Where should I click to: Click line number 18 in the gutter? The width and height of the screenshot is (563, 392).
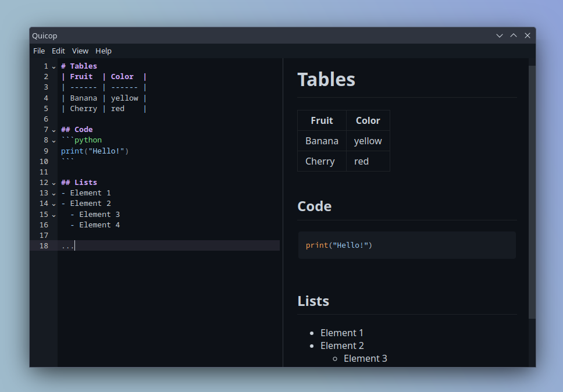coord(44,246)
